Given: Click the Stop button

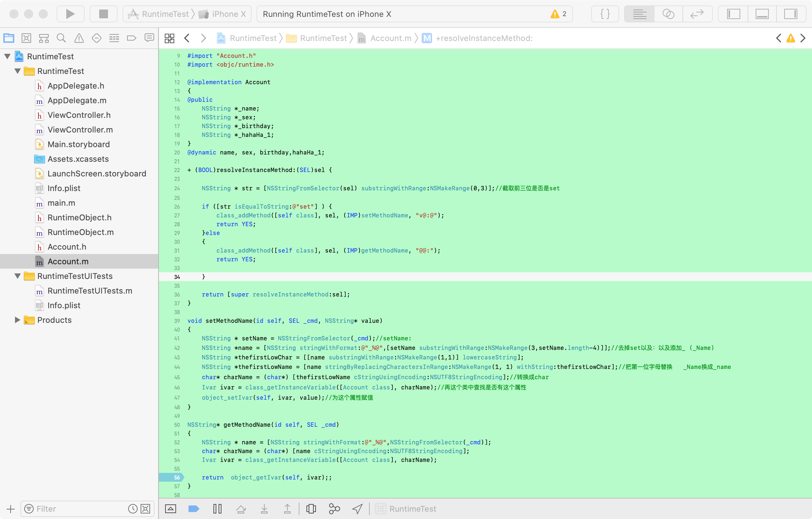Looking at the screenshot, I should point(104,14).
